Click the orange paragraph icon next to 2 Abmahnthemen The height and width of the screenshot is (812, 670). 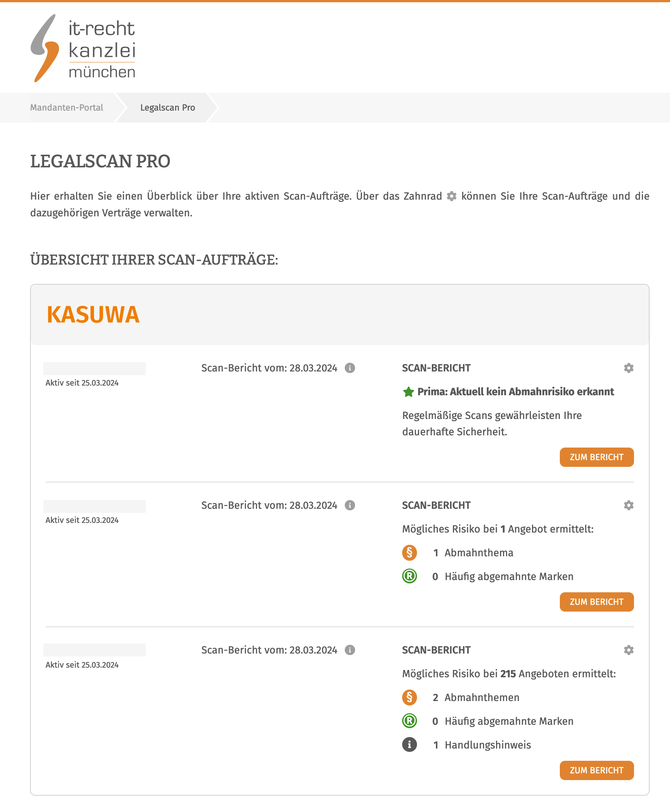(409, 697)
